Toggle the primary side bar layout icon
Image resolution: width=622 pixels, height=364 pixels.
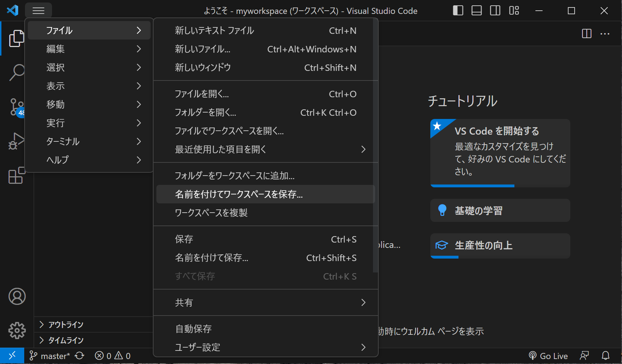click(458, 11)
